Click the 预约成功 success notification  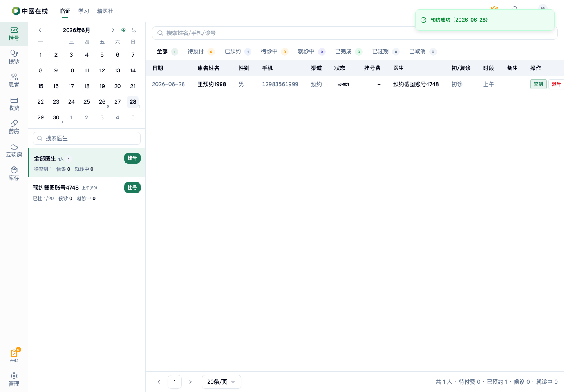485,20
